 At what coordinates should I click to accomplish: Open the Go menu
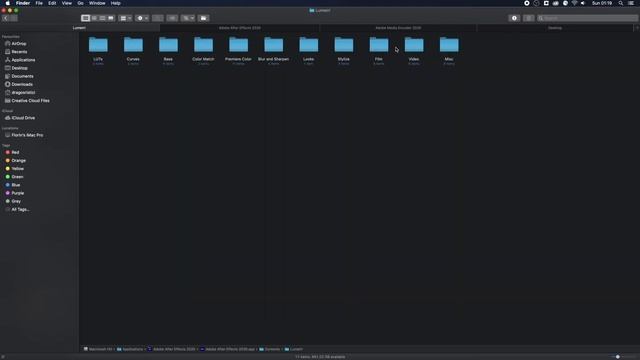tap(80, 3)
